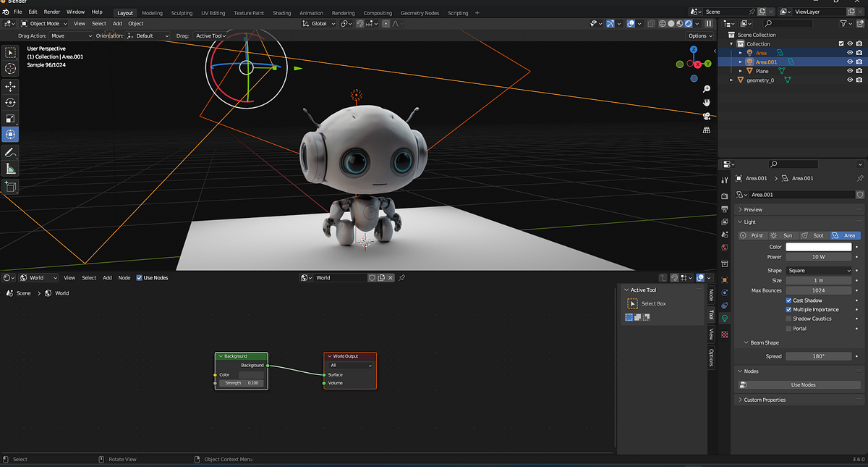Switch to the Shading workspace tab

pyautogui.click(x=281, y=12)
